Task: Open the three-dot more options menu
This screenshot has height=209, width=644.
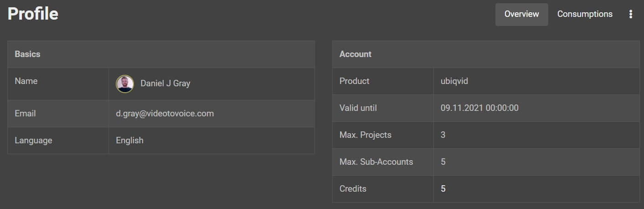Action: tap(631, 14)
